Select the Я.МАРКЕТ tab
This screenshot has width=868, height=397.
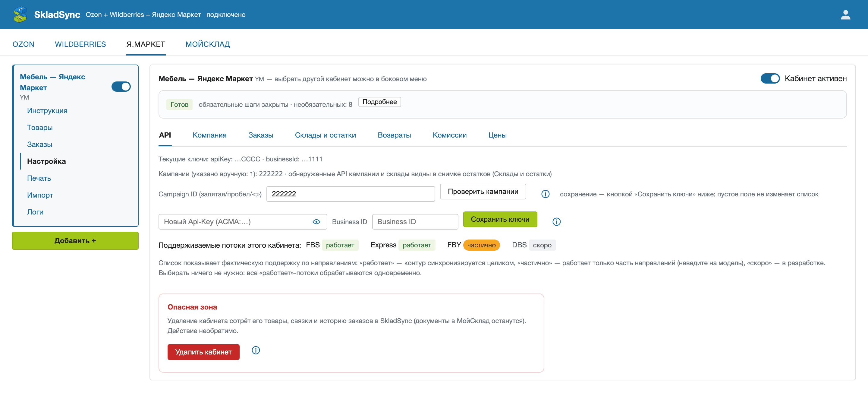(146, 44)
